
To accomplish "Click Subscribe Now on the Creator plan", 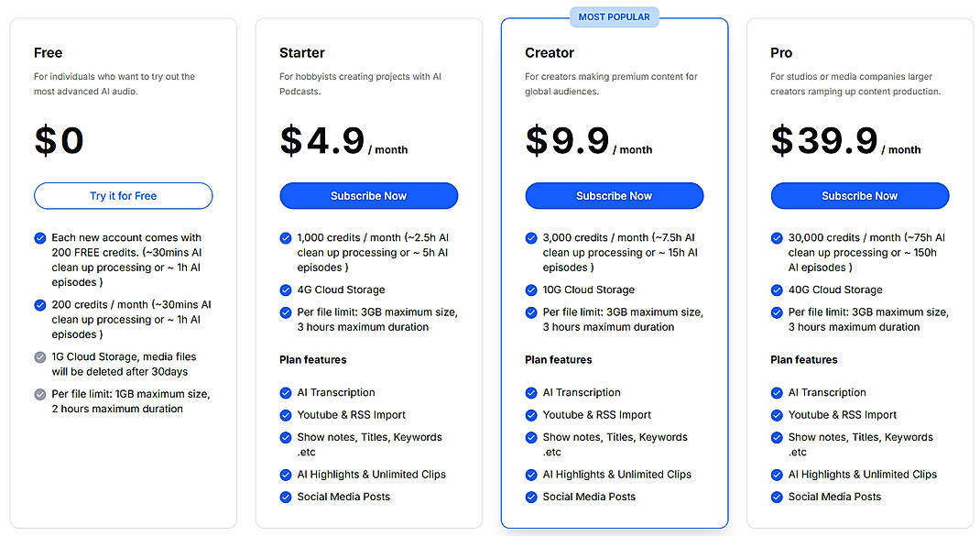I will (614, 195).
